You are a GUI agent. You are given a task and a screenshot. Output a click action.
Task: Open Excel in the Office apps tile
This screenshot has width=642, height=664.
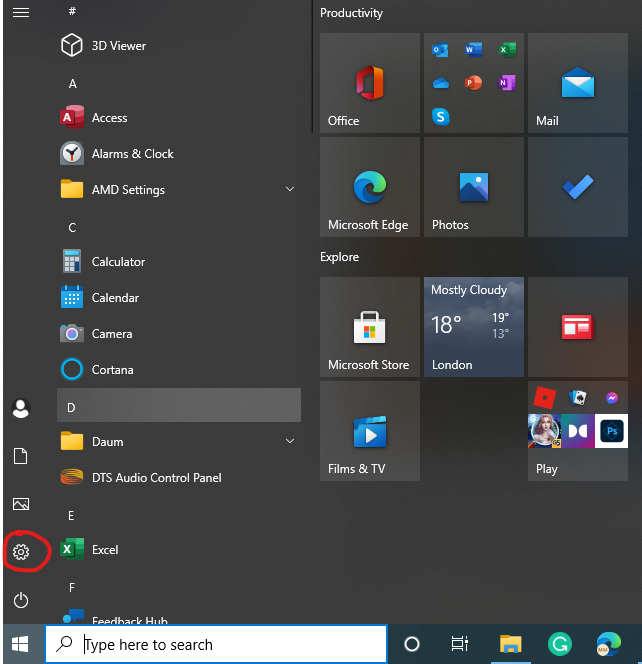coord(507,50)
